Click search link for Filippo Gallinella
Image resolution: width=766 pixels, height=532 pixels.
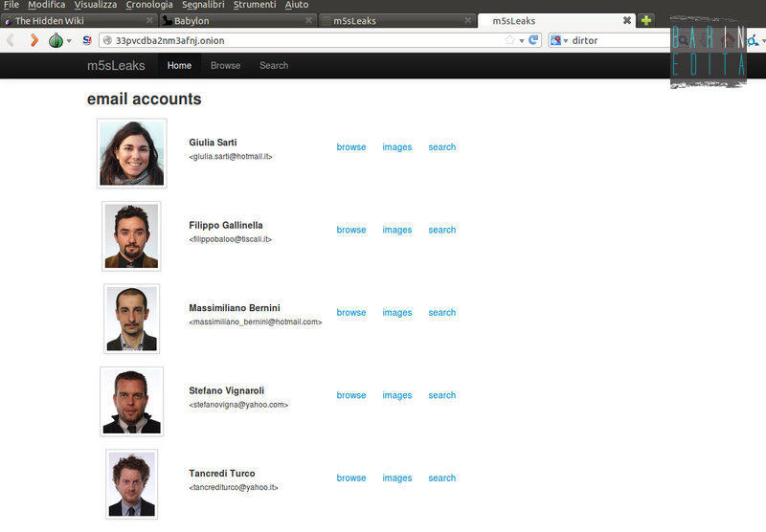442,230
